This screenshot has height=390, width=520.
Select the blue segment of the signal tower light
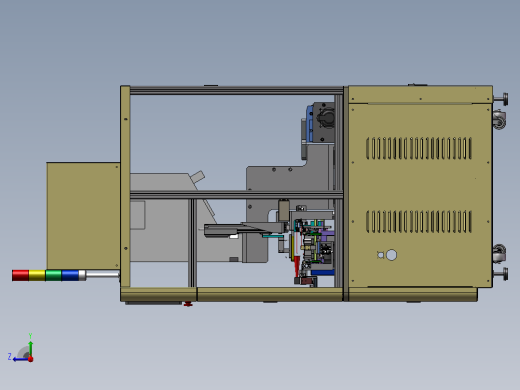pyautogui.click(x=70, y=276)
